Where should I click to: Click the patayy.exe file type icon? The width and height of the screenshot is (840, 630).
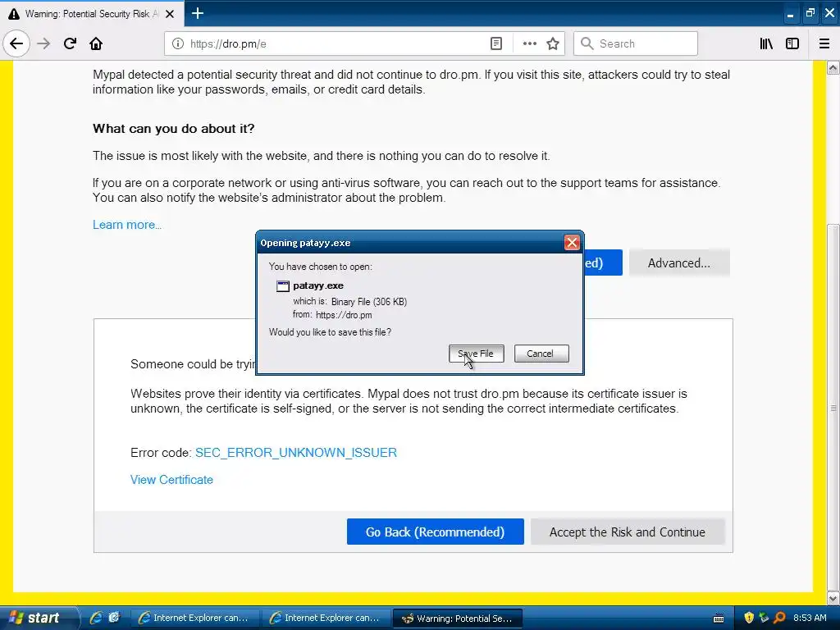click(x=282, y=286)
